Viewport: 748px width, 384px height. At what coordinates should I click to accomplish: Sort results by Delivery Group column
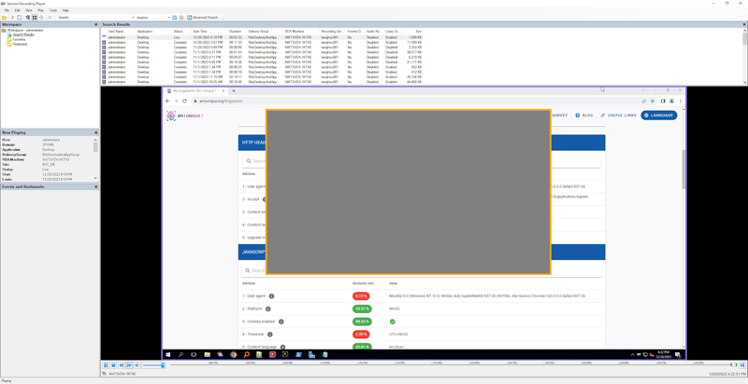pyautogui.click(x=265, y=31)
